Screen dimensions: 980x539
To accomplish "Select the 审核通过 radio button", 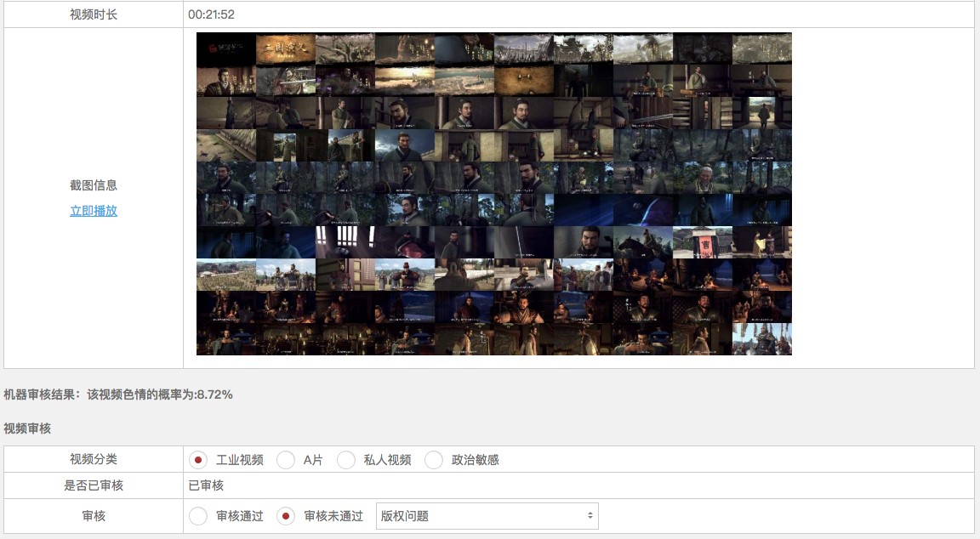I will point(198,516).
